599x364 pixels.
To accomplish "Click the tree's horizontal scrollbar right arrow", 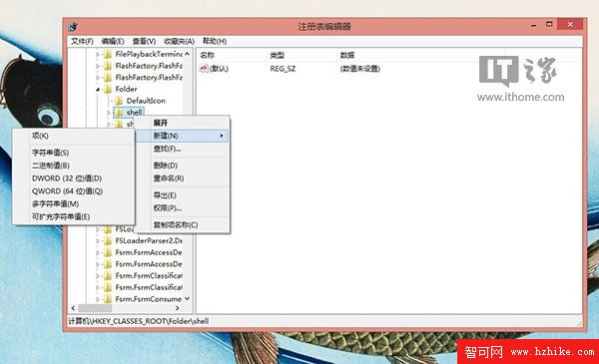I will pyautogui.click(x=177, y=308).
